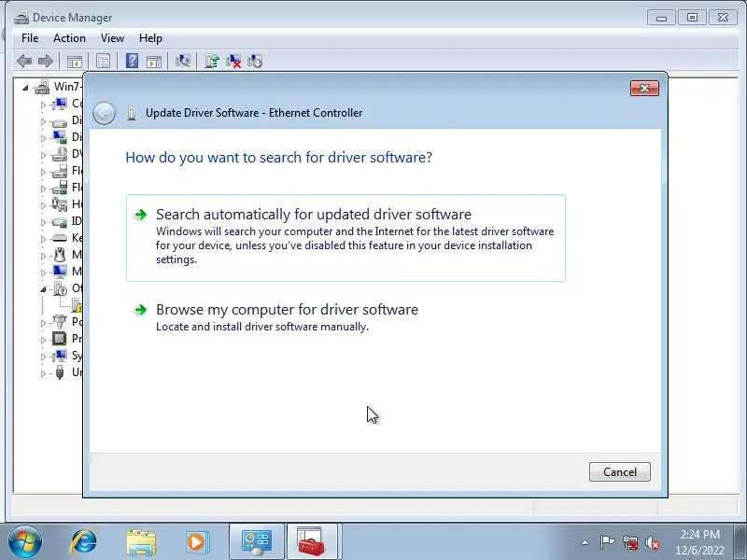This screenshot has width=747, height=560.
Task: Choose Browse my computer for driver software
Action: pyautogui.click(x=345, y=317)
